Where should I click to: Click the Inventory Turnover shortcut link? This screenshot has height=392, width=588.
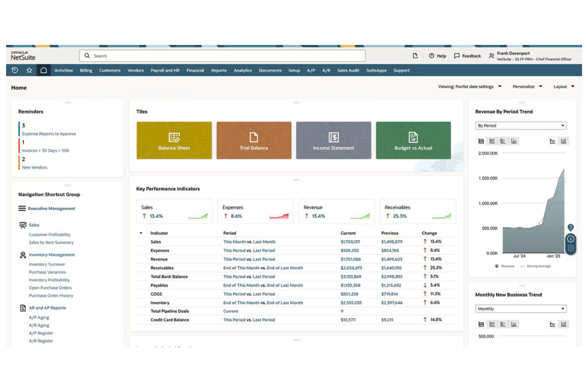[x=46, y=264]
